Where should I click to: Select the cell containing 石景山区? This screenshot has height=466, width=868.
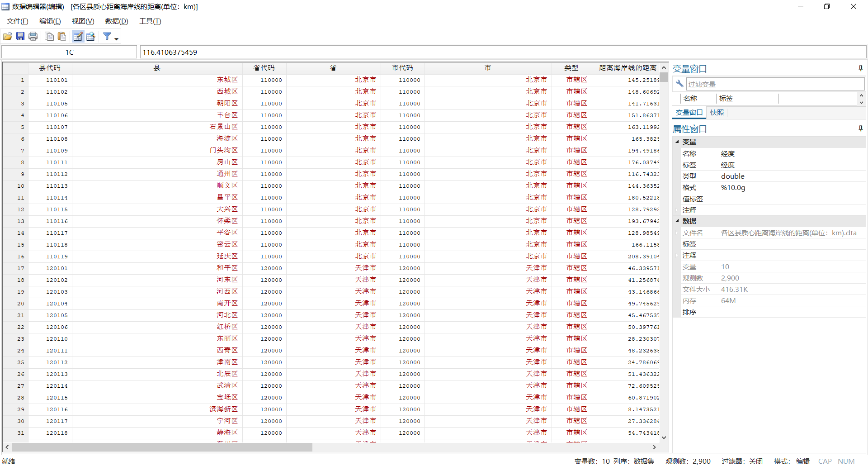pos(157,127)
